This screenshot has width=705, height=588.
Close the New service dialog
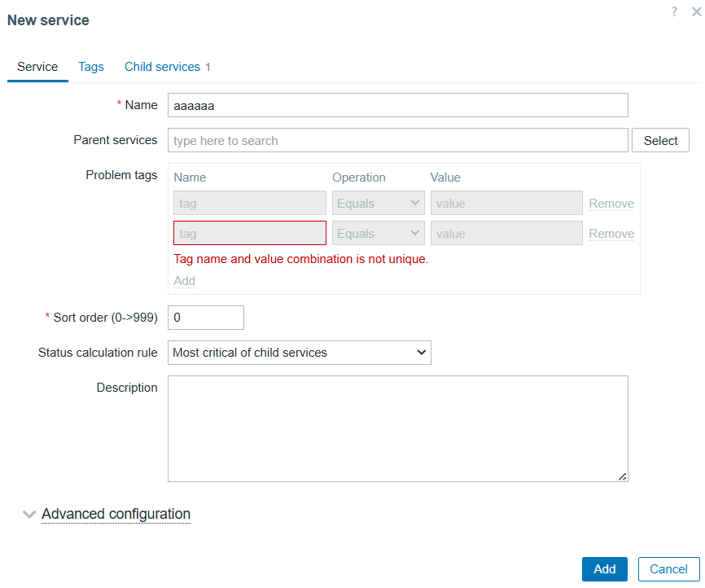coord(697,11)
